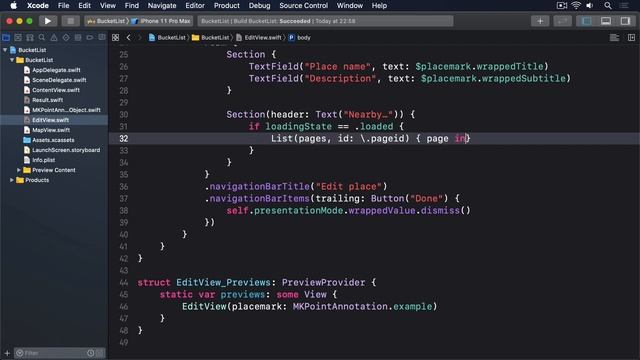Open the Symbol navigator tab
The height and width of the screenshot is (360, 640).
[30, 38]
